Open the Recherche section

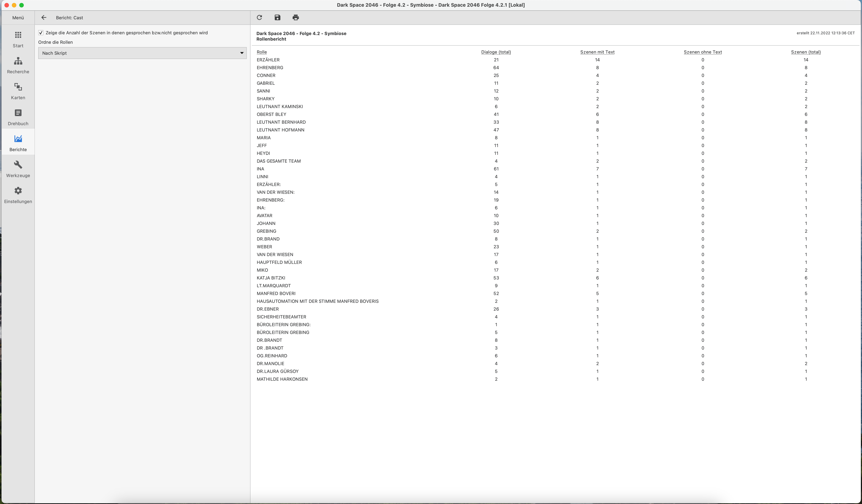coord(18,66)
